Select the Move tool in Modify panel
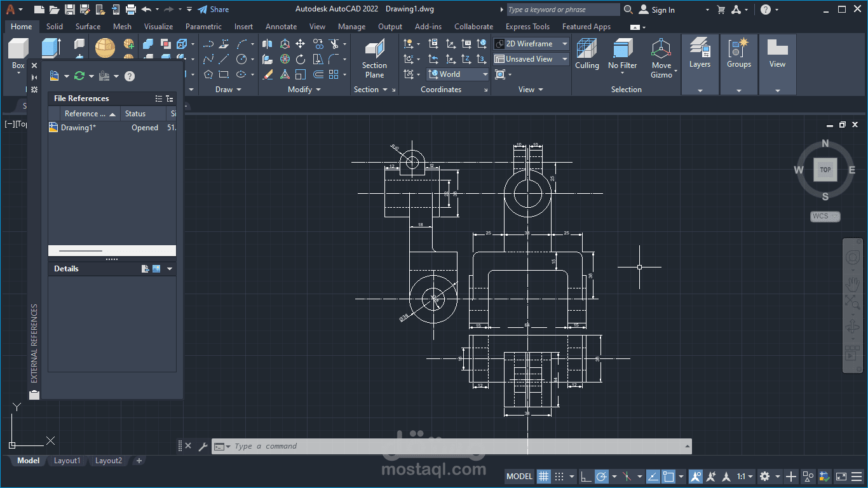The width and height of the screenshot is (868, 488). [301, 44]
